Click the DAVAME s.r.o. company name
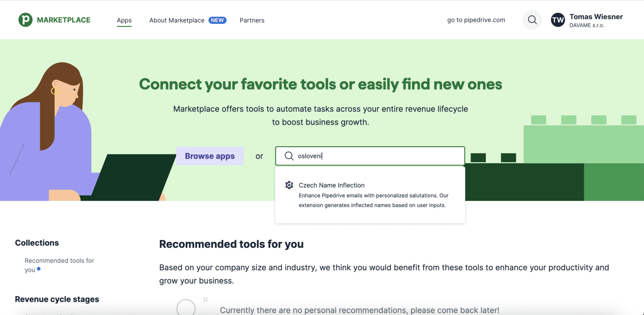This screenshot has height=315, width=644. click(x=587, y=26)
